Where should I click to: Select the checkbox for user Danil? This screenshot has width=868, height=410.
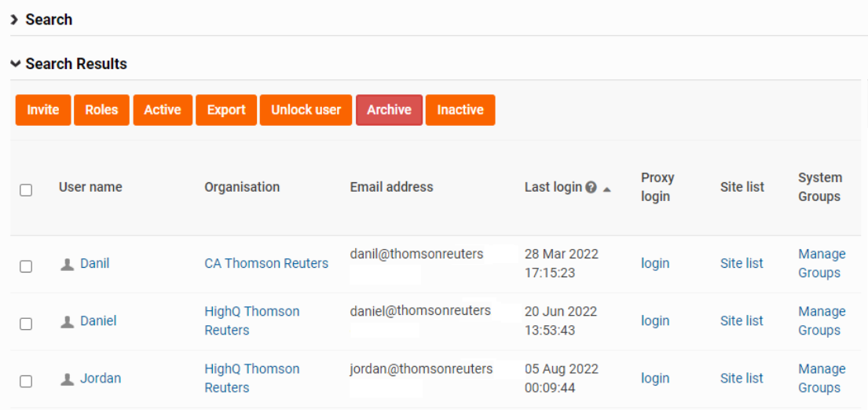pos(26,266)
